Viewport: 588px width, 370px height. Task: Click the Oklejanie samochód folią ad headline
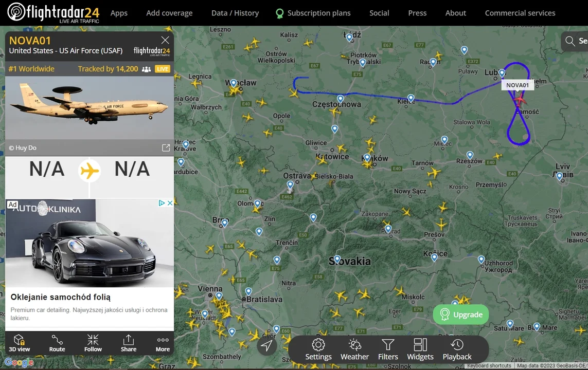tap(60, 297)
